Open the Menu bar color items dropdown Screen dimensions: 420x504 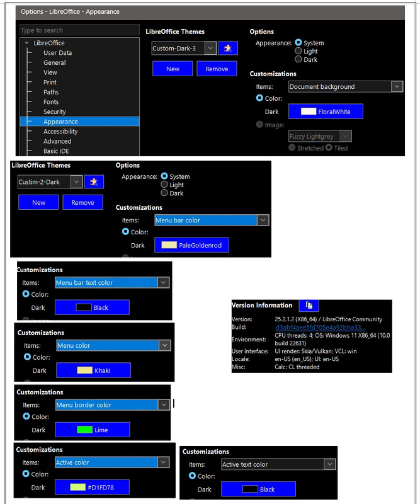263,220
